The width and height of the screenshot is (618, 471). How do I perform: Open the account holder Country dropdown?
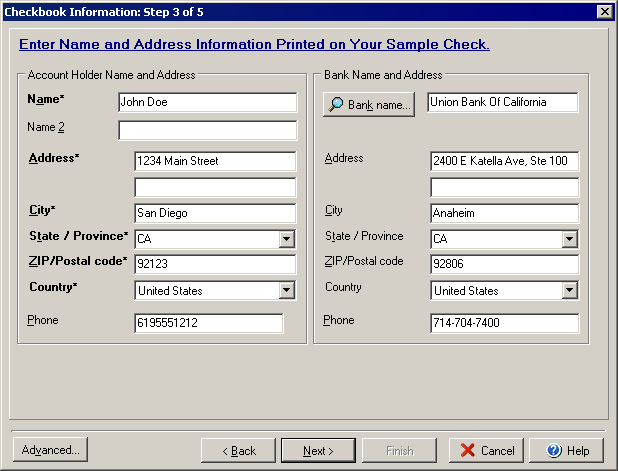pos(287,290)
